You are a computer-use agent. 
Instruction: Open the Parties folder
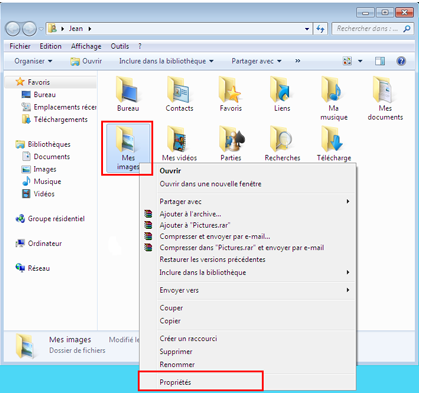(231, 143)
